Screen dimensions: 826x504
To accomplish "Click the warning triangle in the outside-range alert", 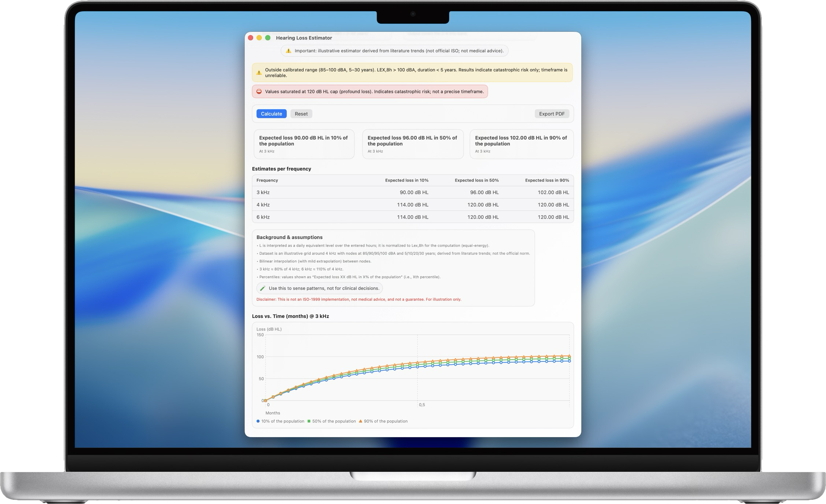I will [259, 72].
